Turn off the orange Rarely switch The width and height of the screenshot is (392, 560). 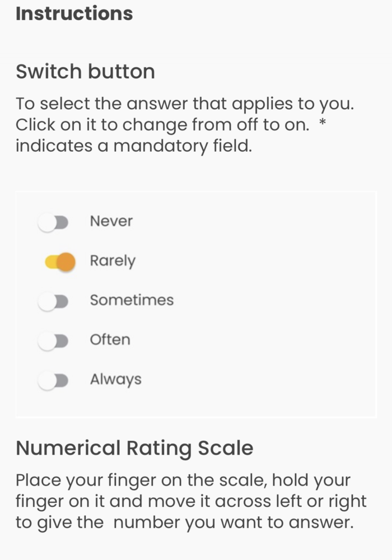[60, 262]
